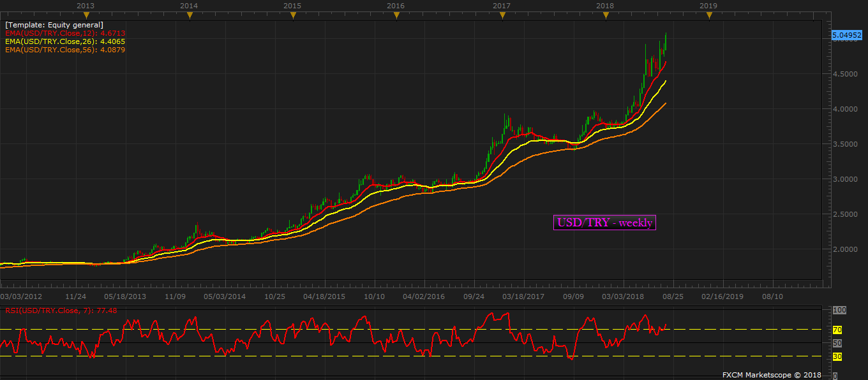Screen dimensions: 868x380
Task: Click the 10/25 date axis label
Action: 274,296
